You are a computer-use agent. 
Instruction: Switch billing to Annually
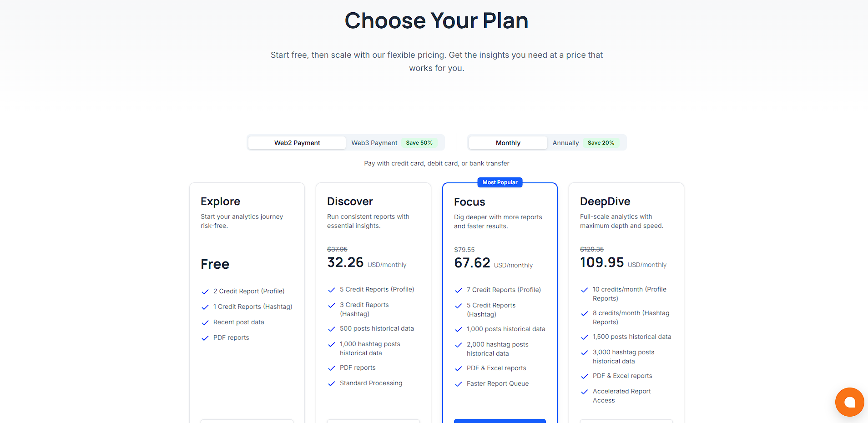pos(565,143)
